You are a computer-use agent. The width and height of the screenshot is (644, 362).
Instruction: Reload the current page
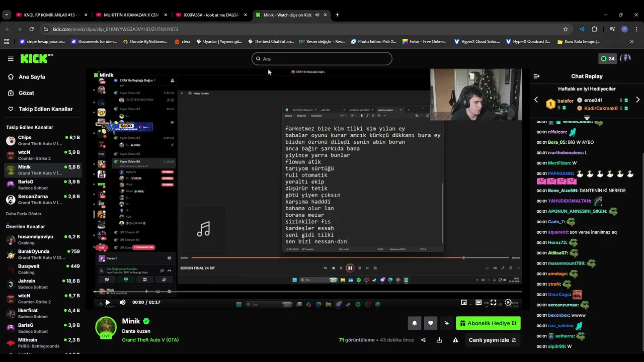pyautogui.click(x=32, y=29)
